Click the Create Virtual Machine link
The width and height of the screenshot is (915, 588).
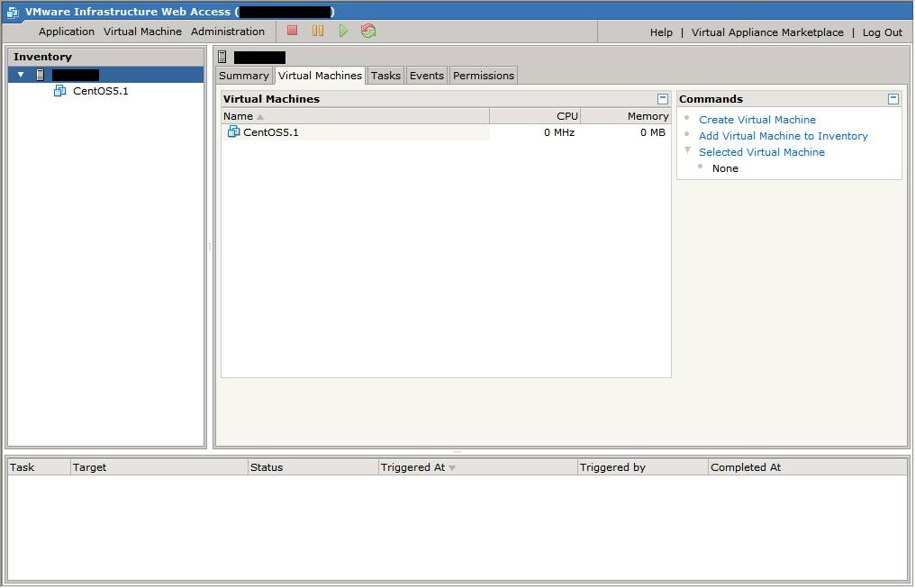point(757,120)
